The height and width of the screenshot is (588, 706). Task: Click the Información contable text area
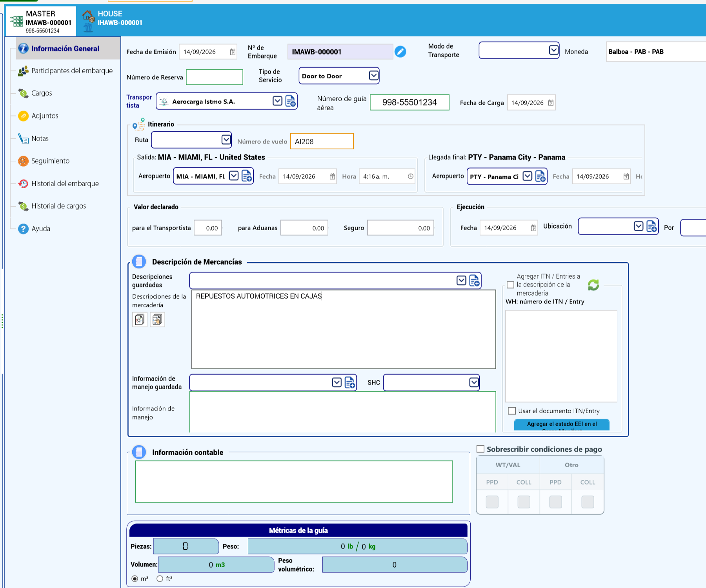(294, 481)
